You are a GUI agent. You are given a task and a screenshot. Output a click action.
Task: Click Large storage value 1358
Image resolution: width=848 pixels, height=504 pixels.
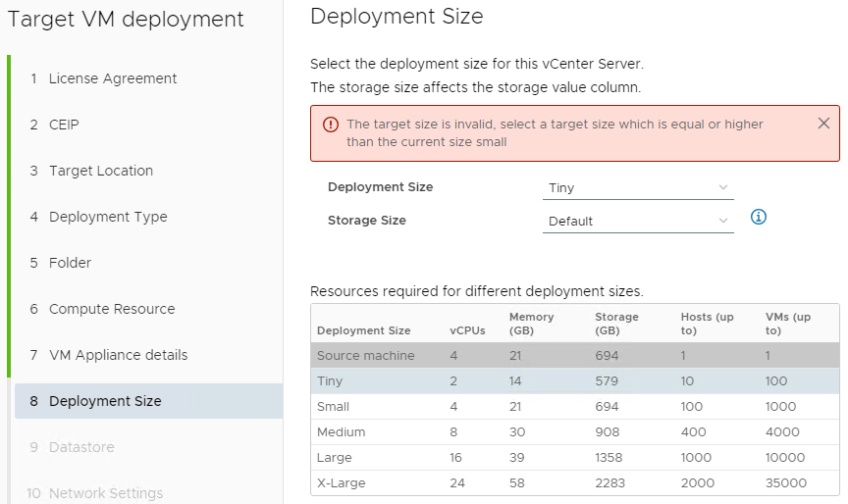click(x=609, y=458)
